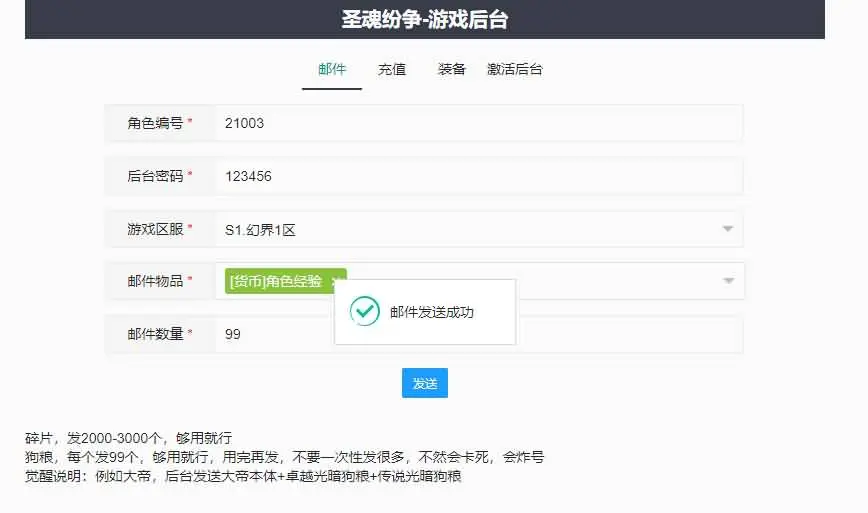
Task: Click the 圣魂纷争-游戏后台 header title
Action: click(425, 19)
